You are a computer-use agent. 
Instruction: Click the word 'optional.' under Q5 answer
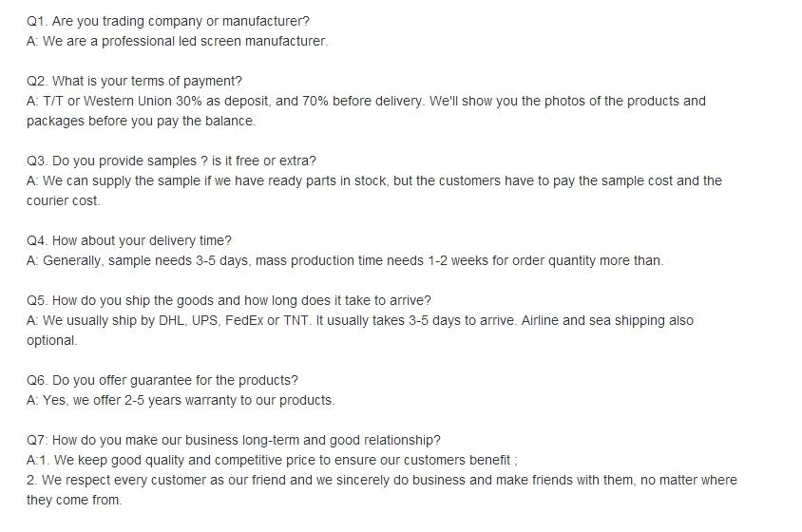51,341
